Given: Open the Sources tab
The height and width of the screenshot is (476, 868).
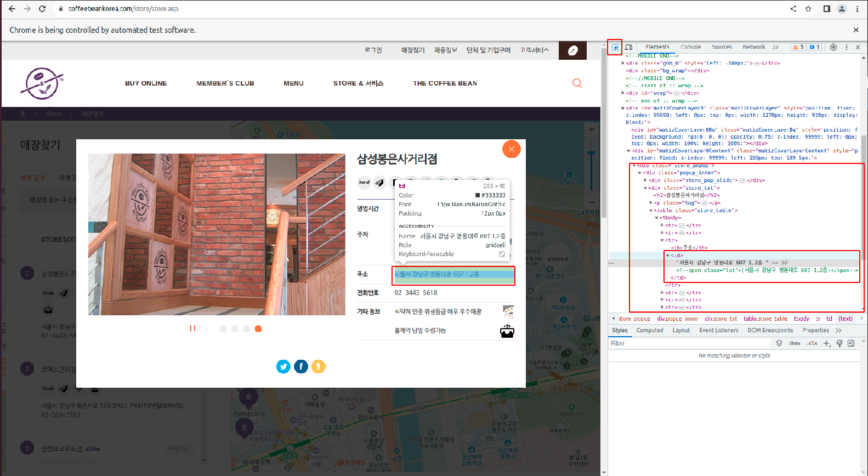Looking at the screenshot, I should [x=722, y=47].
